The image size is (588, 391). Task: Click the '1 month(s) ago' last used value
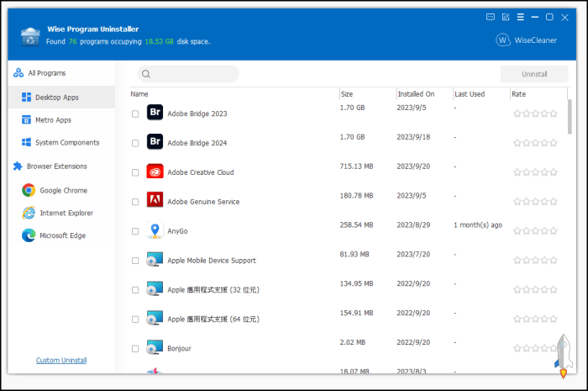(x=478, y=225)
